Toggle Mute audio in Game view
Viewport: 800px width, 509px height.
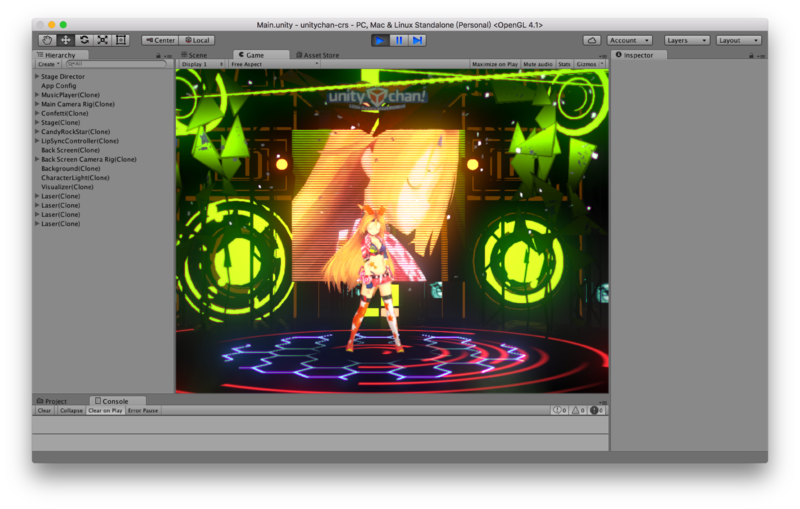[x=537, y=64]
